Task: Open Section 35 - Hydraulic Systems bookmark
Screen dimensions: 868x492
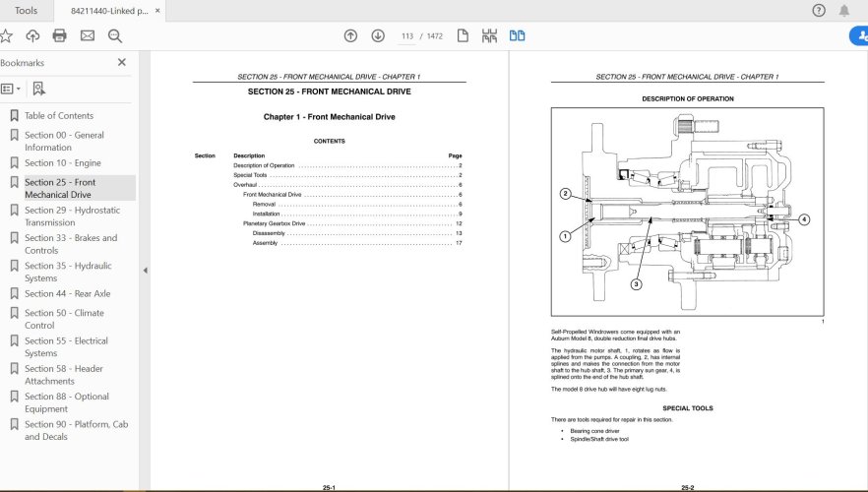Action: (x=68, y=272)
